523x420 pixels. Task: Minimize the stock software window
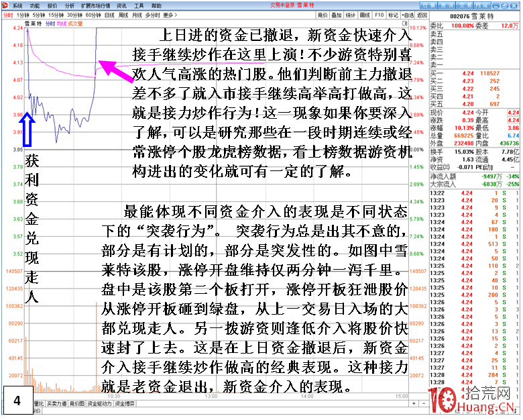496,5
